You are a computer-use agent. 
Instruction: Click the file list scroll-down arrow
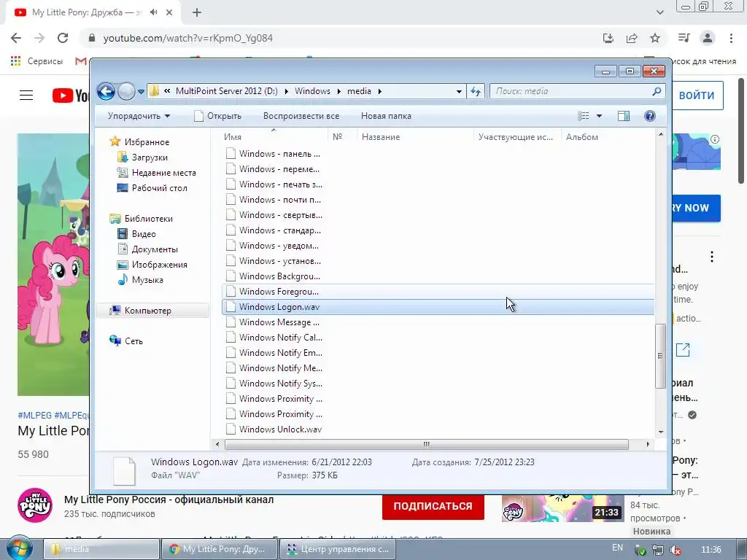tap(661, 432)
